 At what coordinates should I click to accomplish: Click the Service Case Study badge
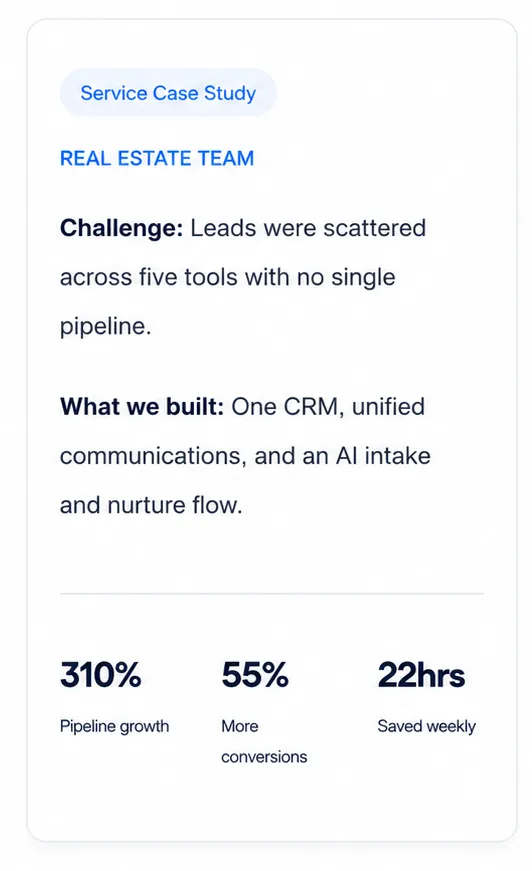tap(168, 93)
